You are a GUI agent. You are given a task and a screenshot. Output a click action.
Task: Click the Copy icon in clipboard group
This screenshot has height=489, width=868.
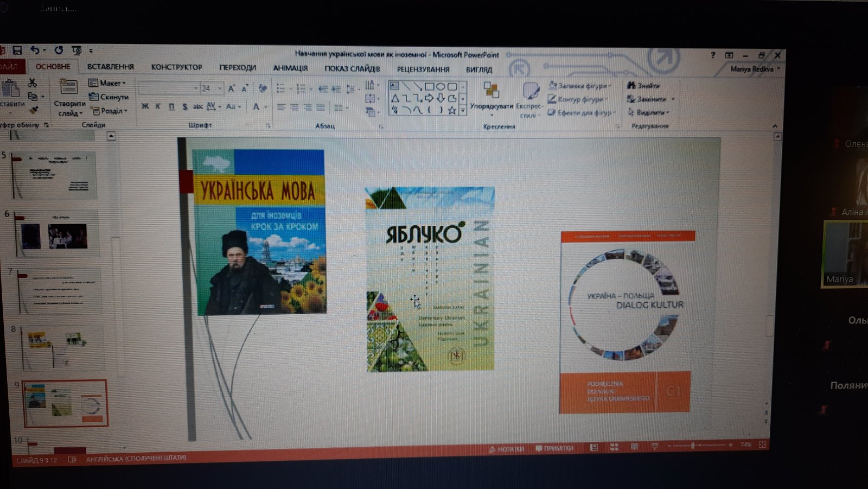33,97
